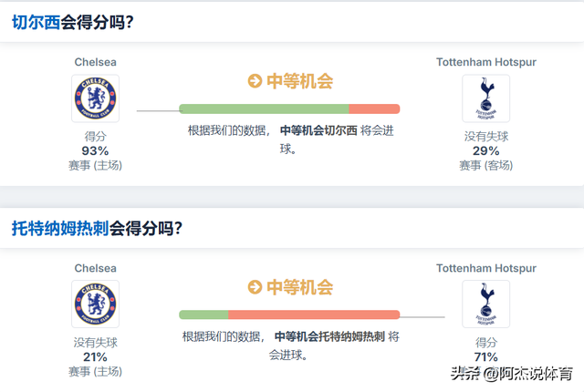Click the Tottenham crest above the 71% stat

tap(485, 304)
